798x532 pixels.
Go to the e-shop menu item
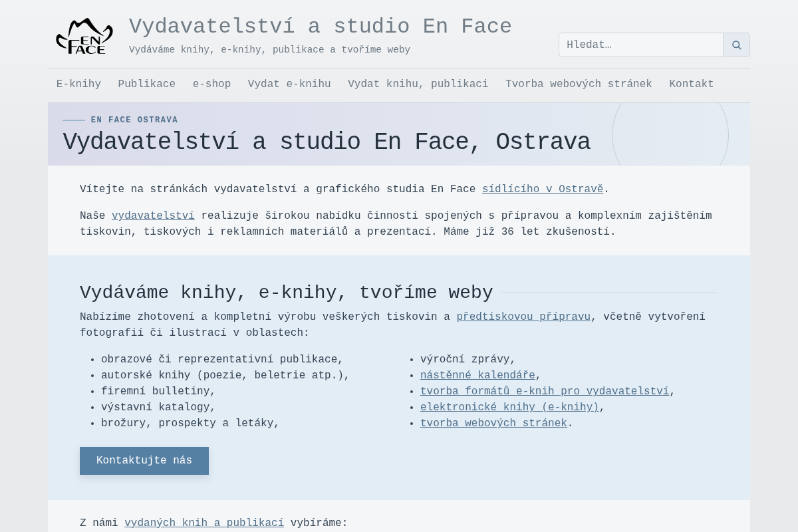point(211,84)
